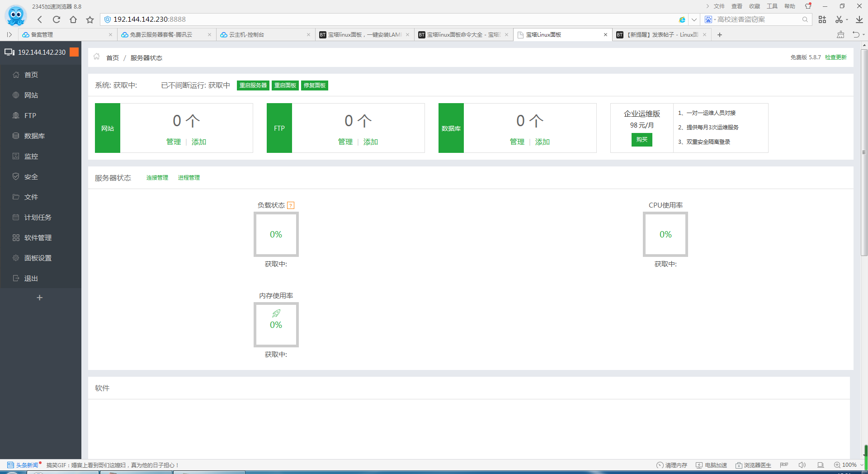This screenshot has width=868, height=474.
Task: Click the computer acceleration status item
Action: (712, 465)
